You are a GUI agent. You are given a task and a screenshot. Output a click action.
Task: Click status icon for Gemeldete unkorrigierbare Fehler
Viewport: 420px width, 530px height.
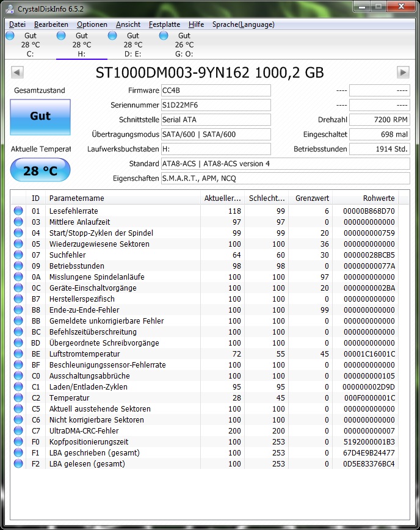pyautogui.click(x=18, y=321)
